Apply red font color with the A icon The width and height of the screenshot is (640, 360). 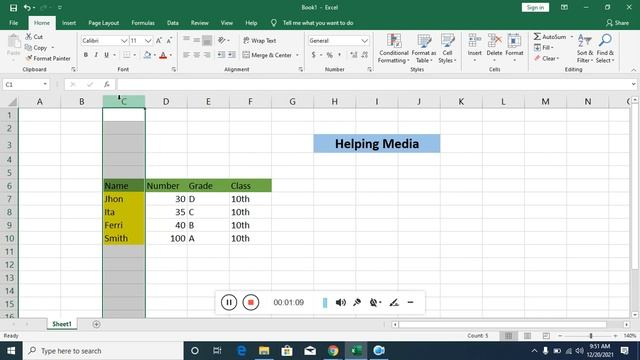(x=163, y=55)
